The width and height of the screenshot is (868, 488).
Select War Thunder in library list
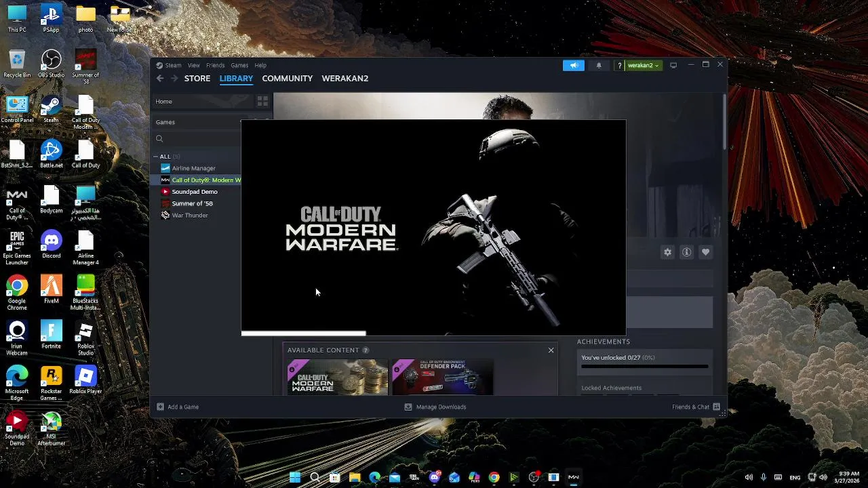pyautogui.click(x=190, y=216)
